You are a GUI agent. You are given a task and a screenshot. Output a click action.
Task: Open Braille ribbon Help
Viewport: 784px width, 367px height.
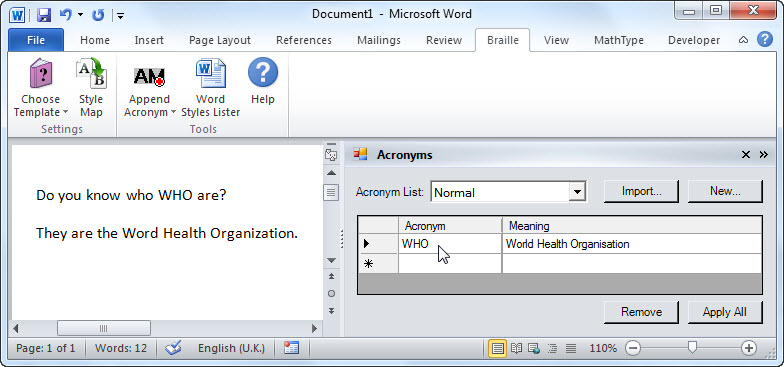tap(263, 81)
